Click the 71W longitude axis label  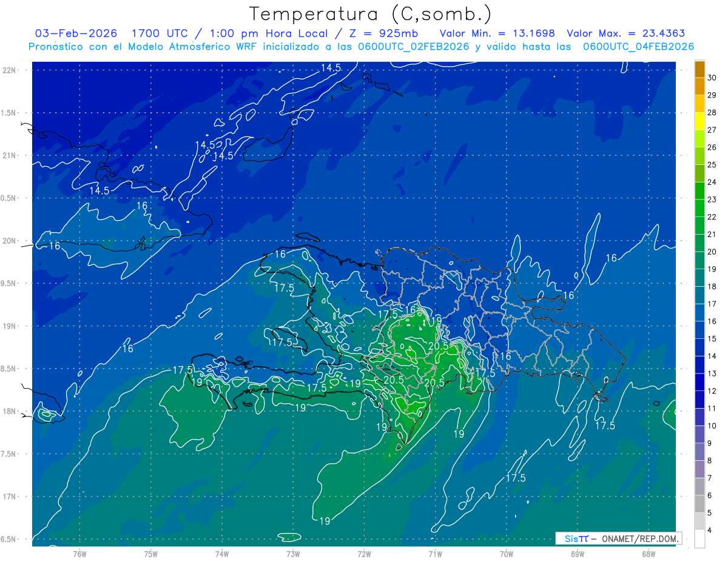click(x=435, y=554)
